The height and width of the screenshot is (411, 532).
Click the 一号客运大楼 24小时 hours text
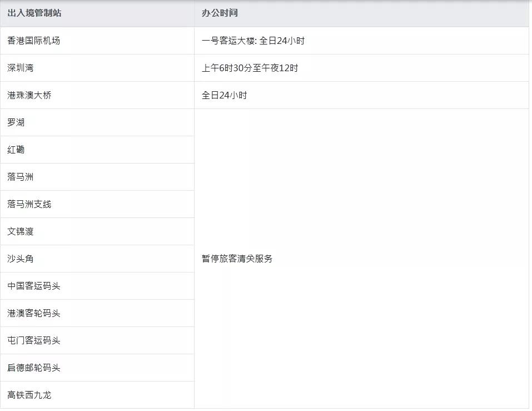point(253,41)
